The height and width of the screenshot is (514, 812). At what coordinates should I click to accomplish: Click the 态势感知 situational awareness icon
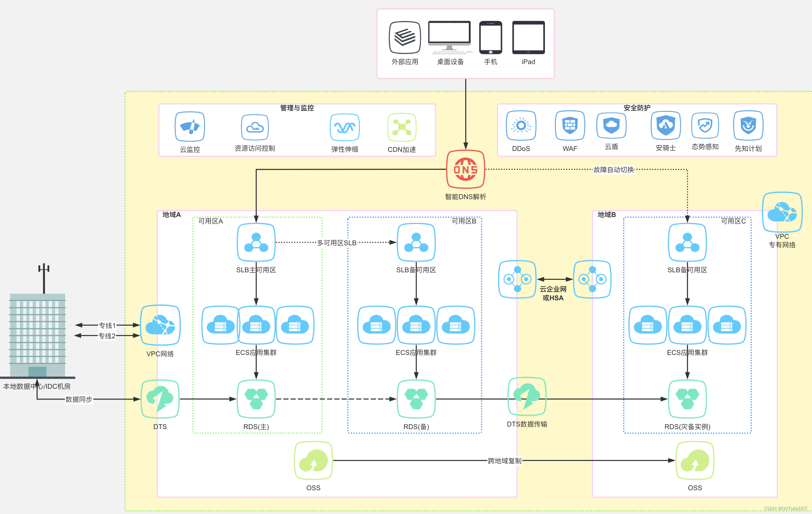[x=705, y=126]
